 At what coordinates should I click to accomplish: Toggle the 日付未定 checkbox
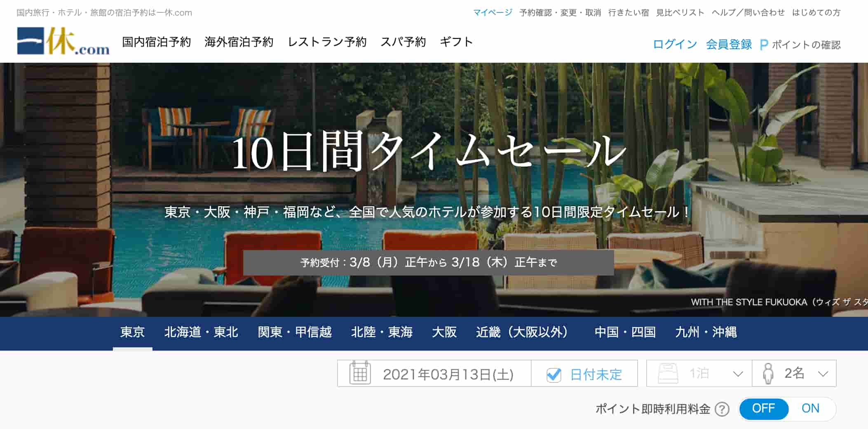pyautogui.click(x=554, y=375)
